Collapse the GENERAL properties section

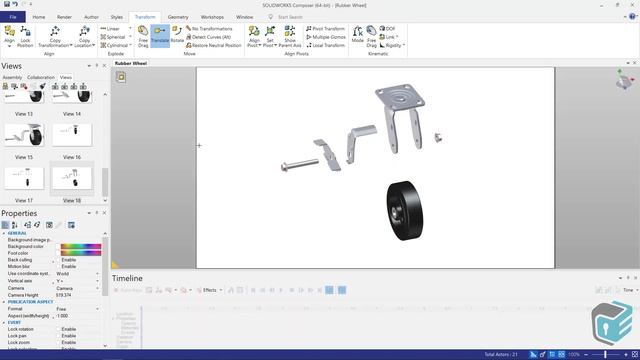pyautogui.click(x=4, y=233)
